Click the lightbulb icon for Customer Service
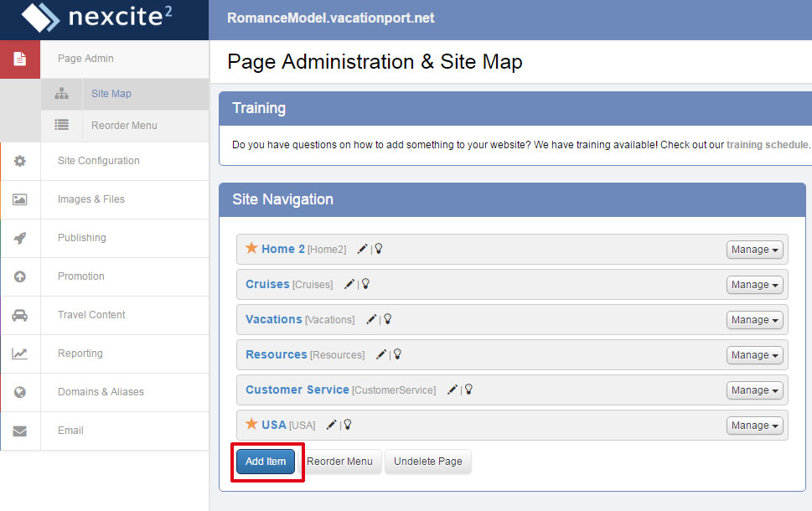The height and width of the screenshot is (511, 812). [x=468, y=390]
